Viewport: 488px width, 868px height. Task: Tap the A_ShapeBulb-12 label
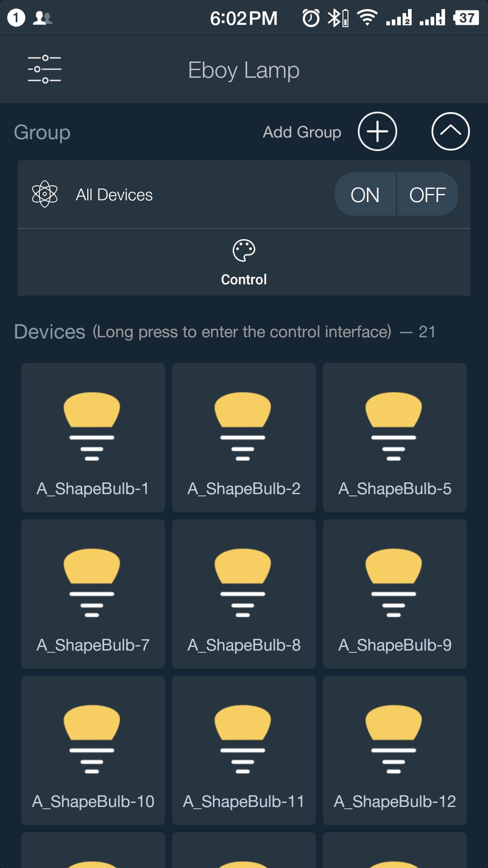coord(395,802)
